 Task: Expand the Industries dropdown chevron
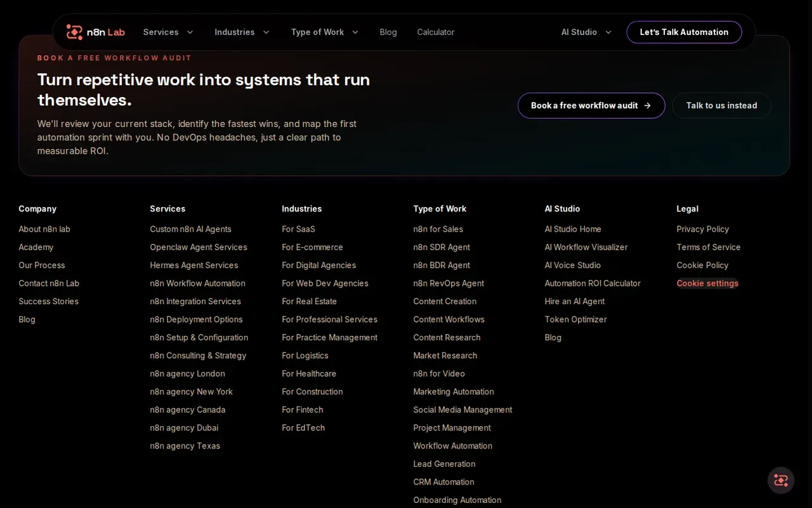coord(266,32)
